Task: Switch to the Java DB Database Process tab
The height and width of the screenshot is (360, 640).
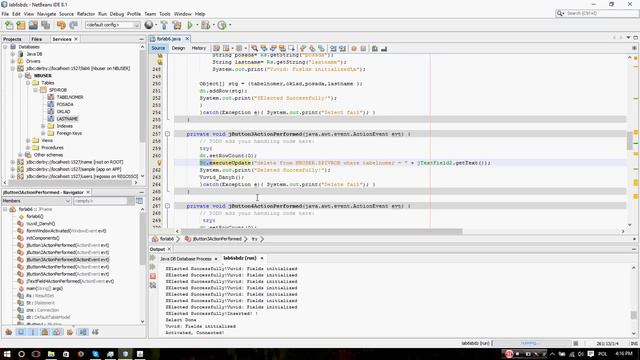Action: [186, 259]
